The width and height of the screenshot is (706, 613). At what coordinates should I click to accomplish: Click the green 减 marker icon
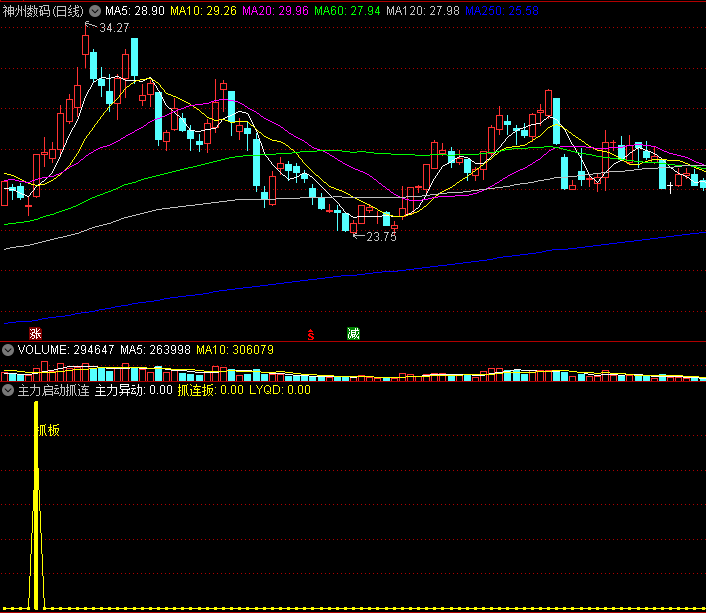(353, 334)
